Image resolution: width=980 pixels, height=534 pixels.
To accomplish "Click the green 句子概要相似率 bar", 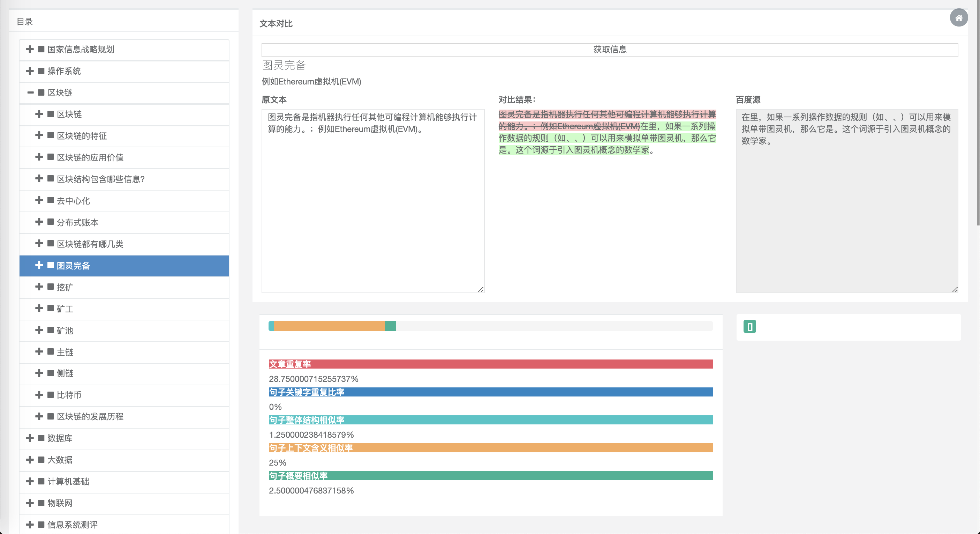I will 490,476.
